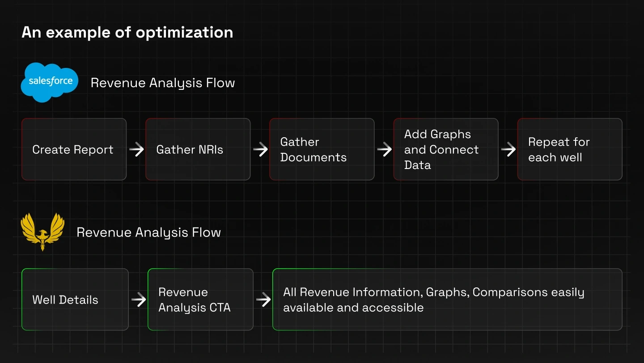Select the Create Report step box
The height and width of the screenshot is (363, 644).
coord(74,149)
